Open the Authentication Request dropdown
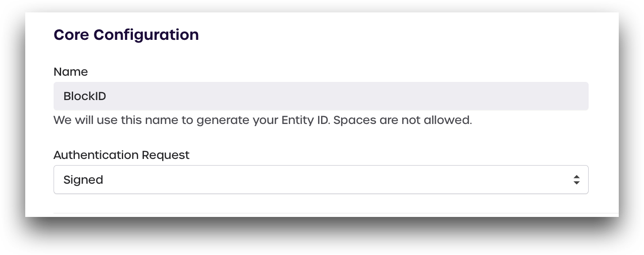 [x=321, y=180]
